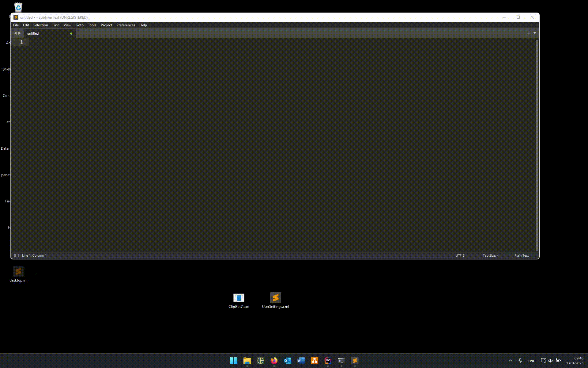Toggle the Word document in taskbar

coord(301,361)
